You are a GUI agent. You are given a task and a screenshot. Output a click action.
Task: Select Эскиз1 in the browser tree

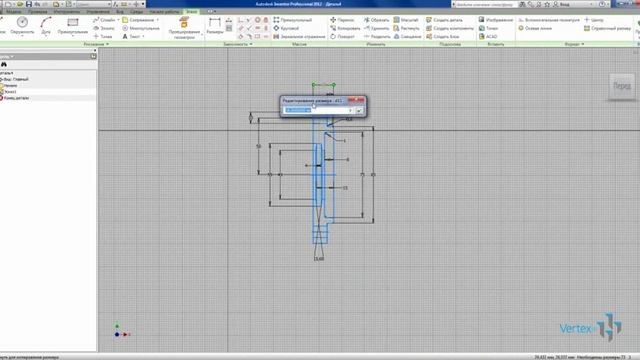point(9,92)
